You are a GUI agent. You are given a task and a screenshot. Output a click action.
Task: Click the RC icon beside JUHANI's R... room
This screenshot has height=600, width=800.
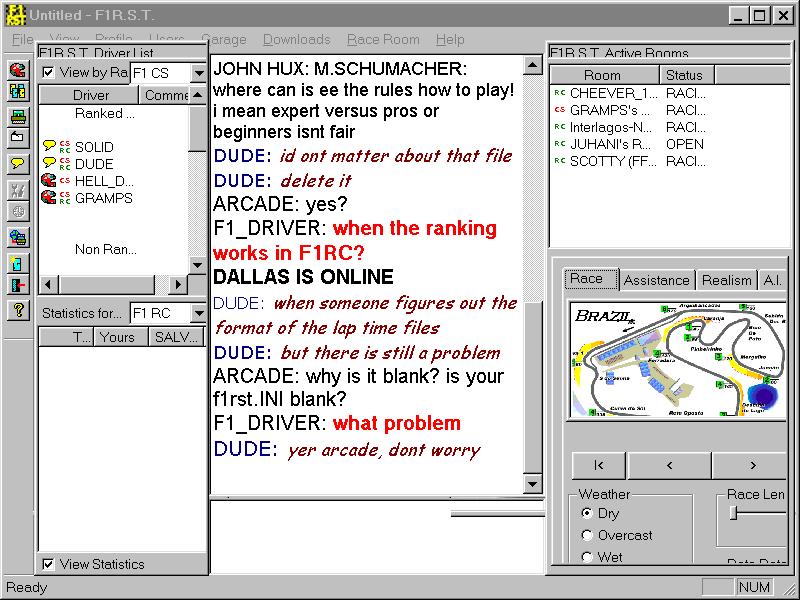pos(559,144)
